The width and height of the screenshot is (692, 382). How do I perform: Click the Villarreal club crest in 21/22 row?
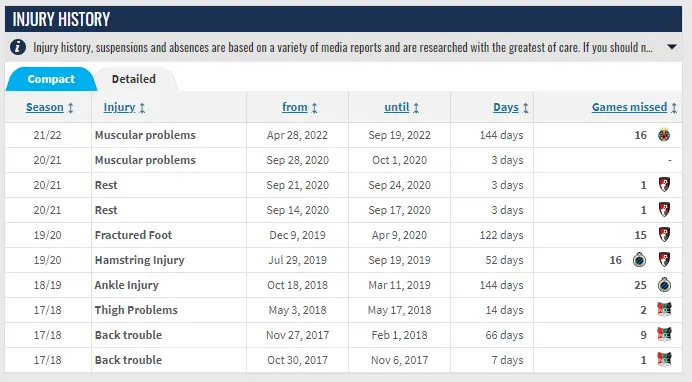(x=664, y=135)
